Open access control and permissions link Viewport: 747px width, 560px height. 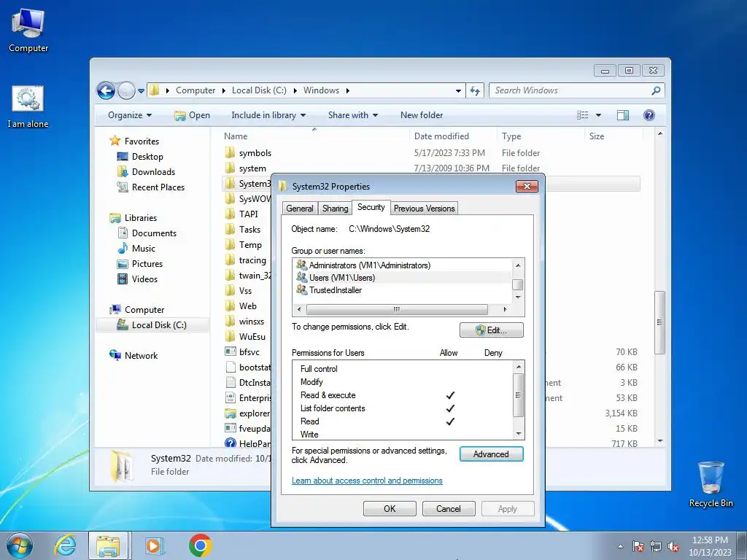pos(367,481)
